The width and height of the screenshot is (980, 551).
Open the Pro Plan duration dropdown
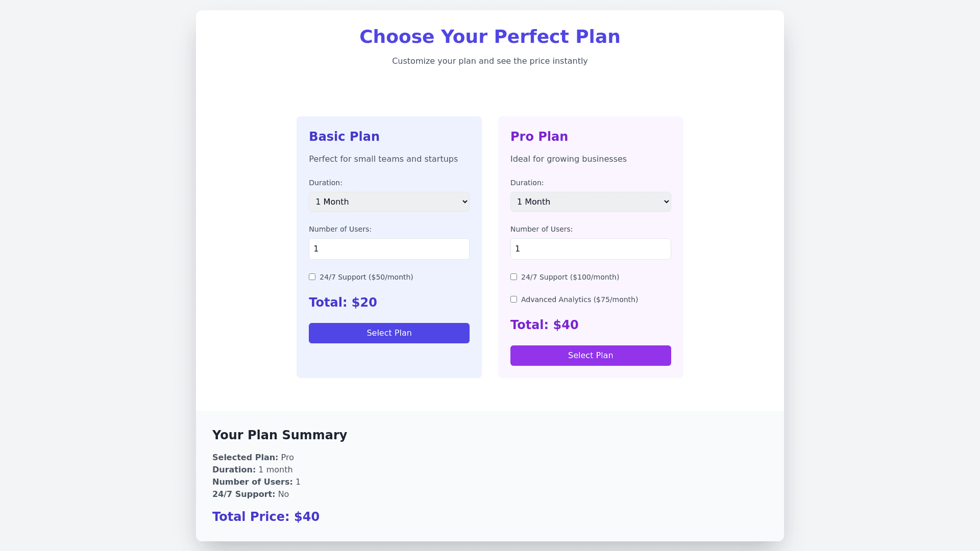(591, 202)
